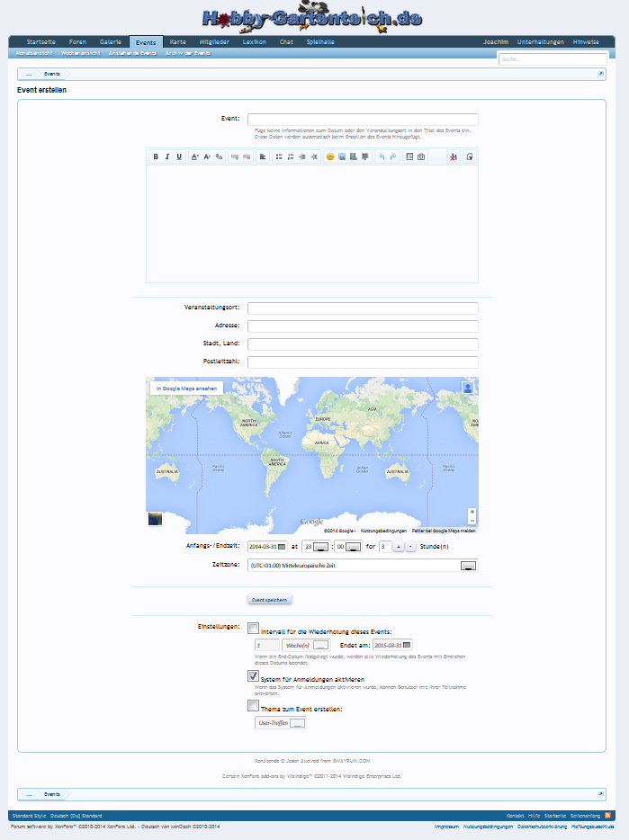Increase duration hours with plus button

point(399,547)
